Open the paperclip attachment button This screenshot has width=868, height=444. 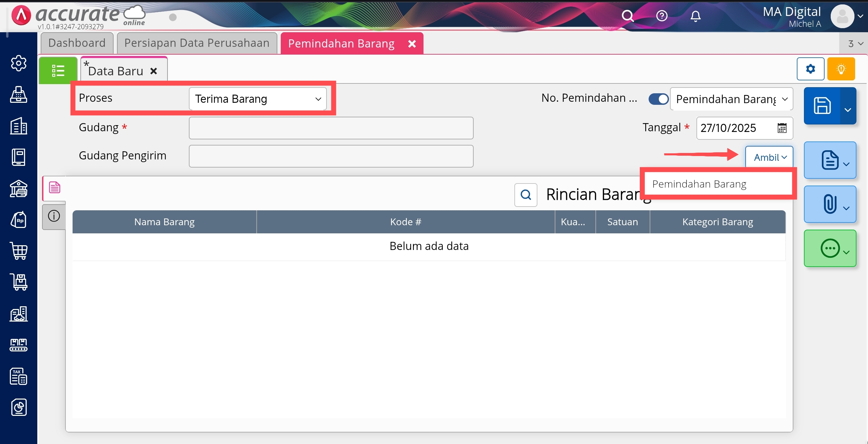[x=830, y=204]
